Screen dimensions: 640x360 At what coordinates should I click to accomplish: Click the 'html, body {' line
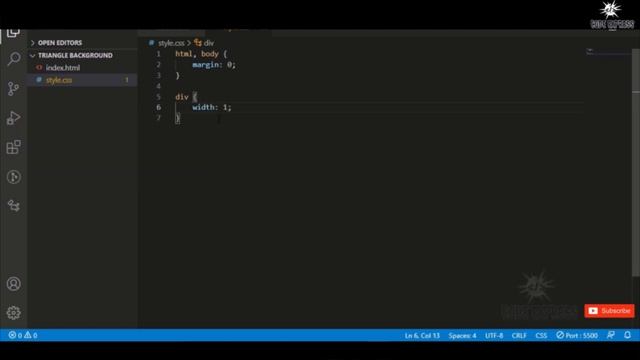coord(201,54)
